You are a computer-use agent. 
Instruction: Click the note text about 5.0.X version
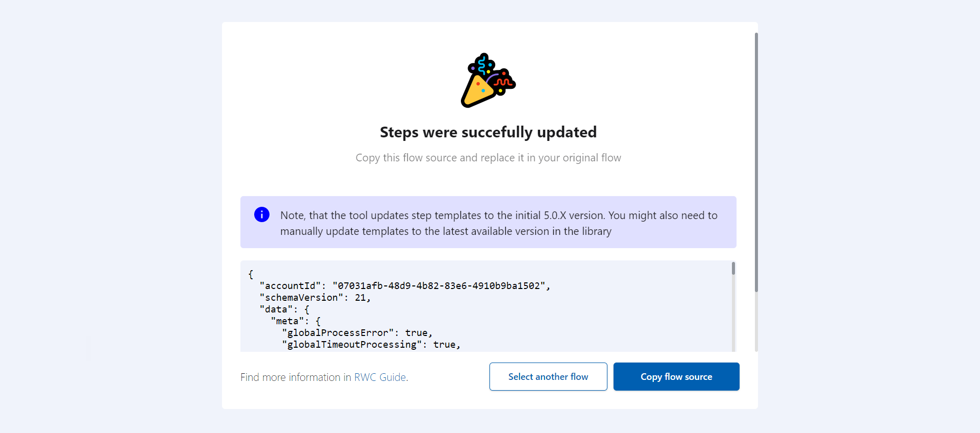[x=499, y=223]
